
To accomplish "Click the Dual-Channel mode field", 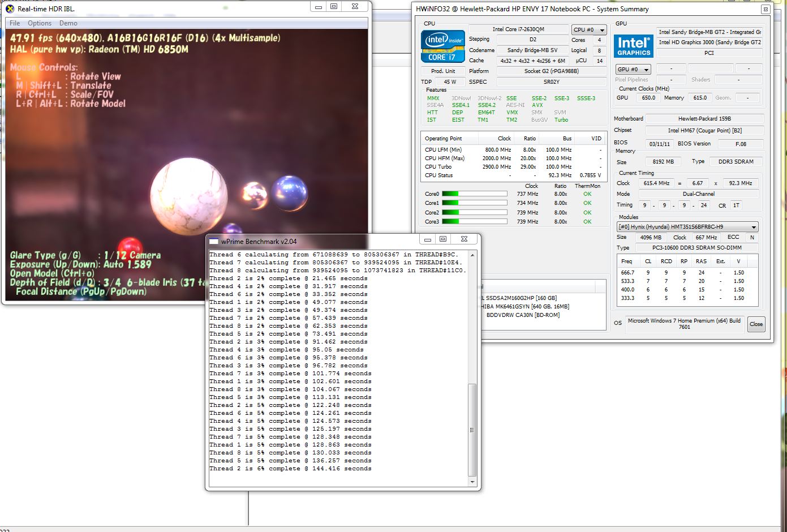I will pos(699,194).
